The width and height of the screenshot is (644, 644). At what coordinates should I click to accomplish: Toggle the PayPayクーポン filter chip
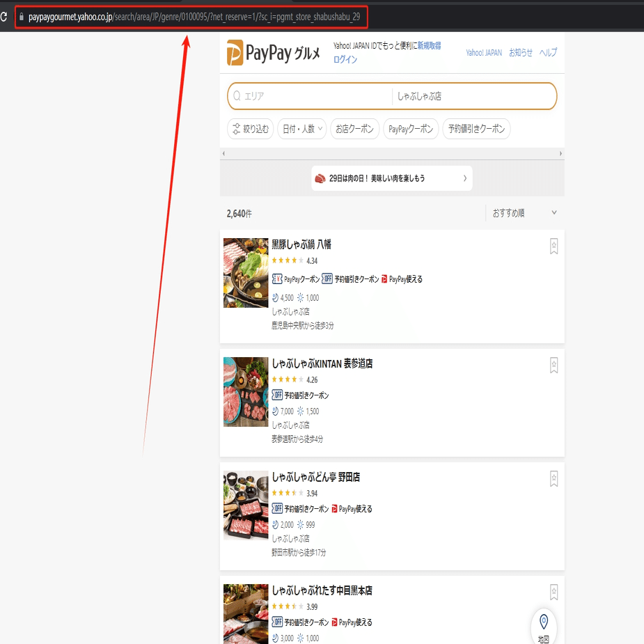click(411, 129)
